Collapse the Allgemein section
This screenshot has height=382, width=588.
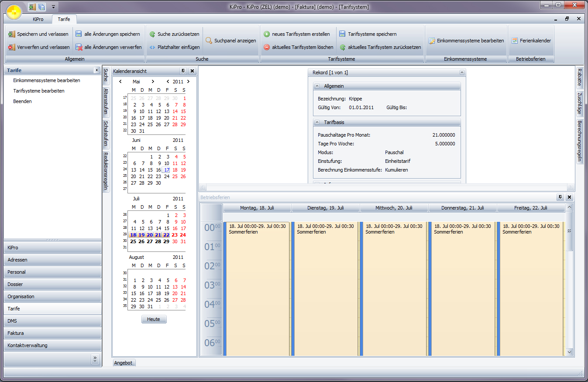coord(317,86)
